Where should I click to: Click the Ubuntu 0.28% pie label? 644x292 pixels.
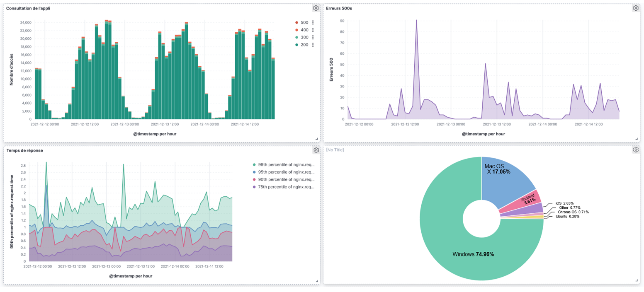567,216
